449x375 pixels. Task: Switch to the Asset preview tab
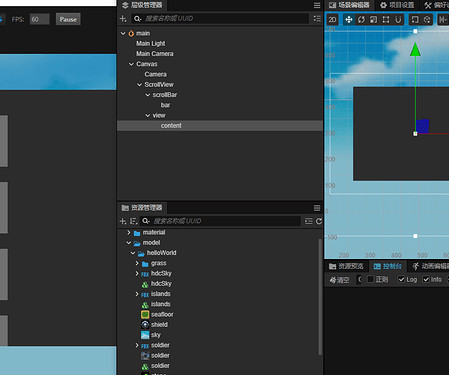click(x=346, y=266)
